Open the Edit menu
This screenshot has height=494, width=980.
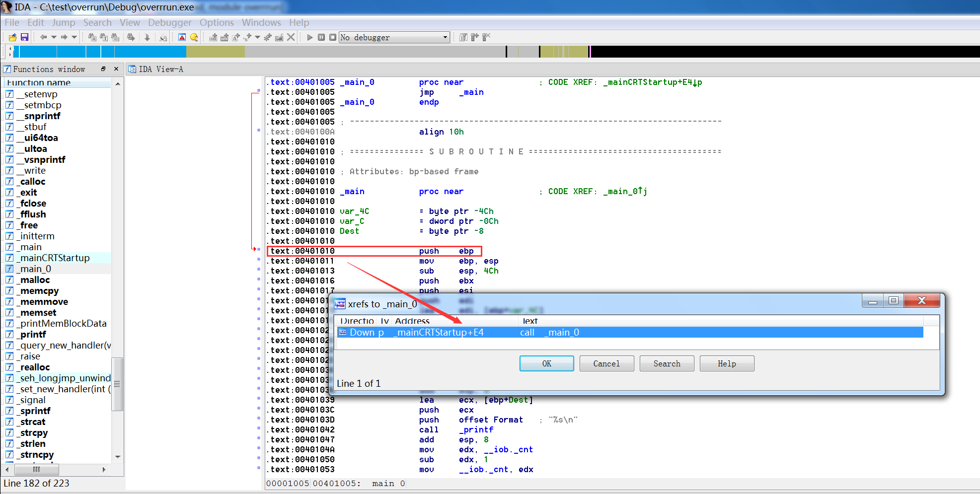(35, 22)
